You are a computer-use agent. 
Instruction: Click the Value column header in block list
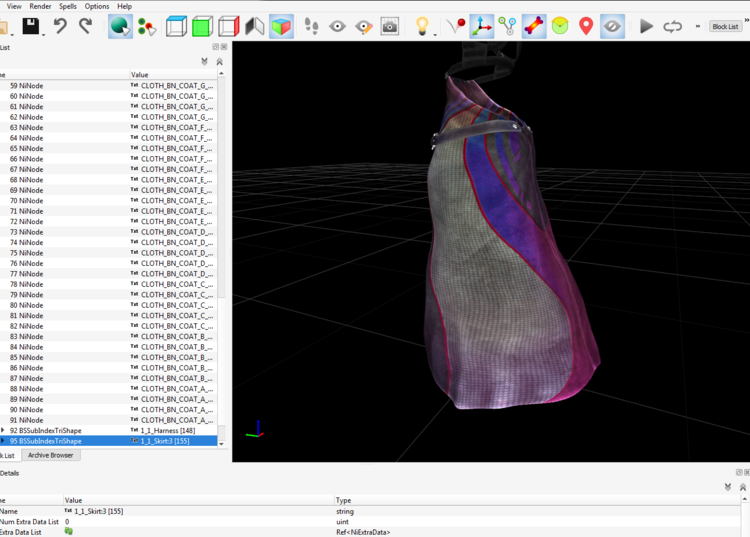coord(173,75)
